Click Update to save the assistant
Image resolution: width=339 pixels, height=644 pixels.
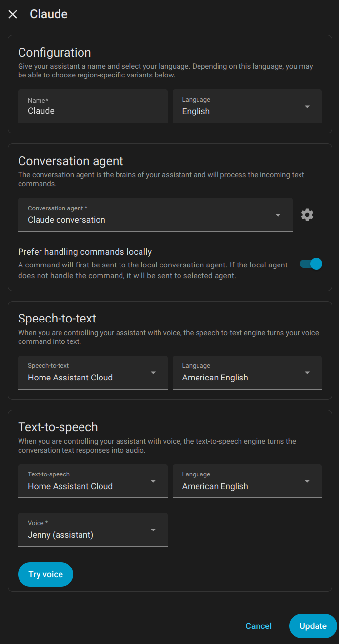tap(313, 626)
